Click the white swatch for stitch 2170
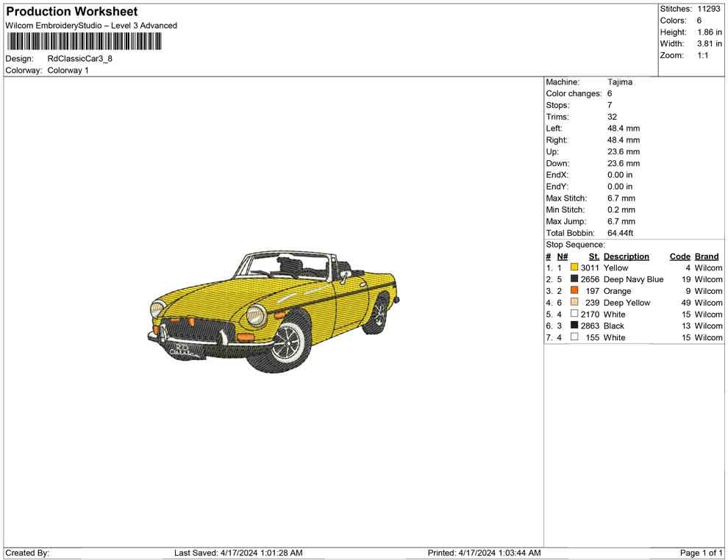Image resolution: width=728 pixels, height=560 pixels. [574, 314]
